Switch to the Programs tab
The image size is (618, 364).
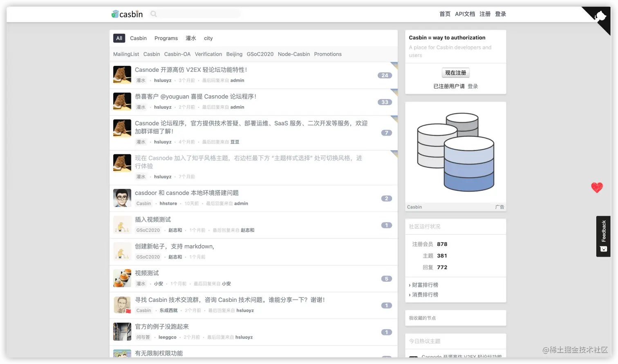(x=166, y=38)
